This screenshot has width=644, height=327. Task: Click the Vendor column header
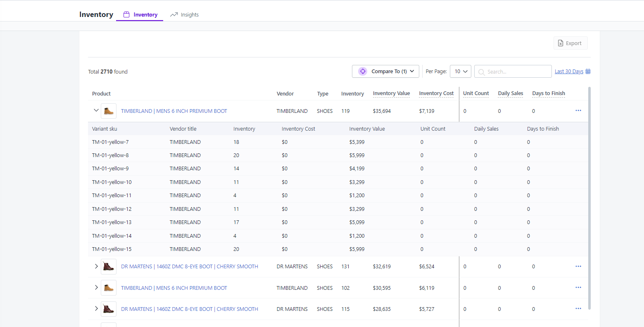pos(285,94)
